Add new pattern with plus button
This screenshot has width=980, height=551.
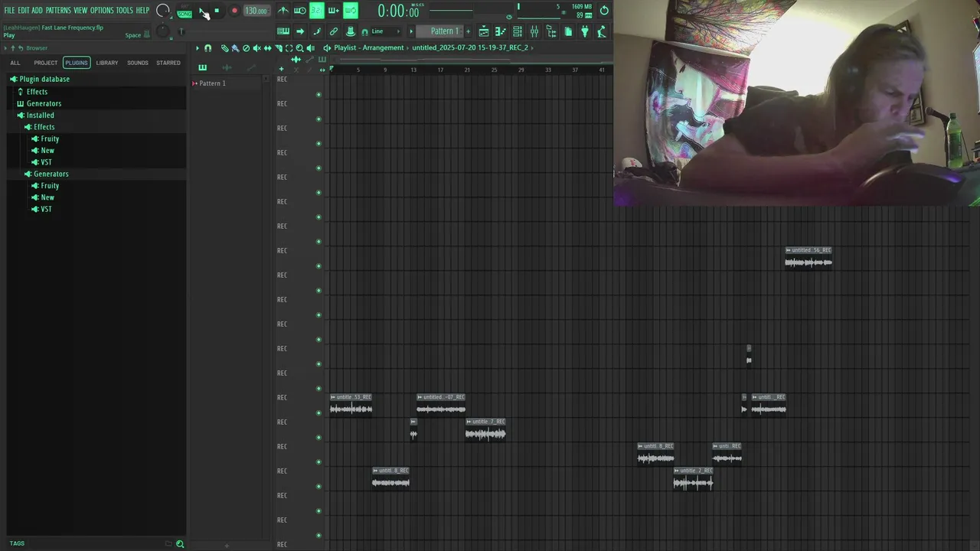pyautogui.click(x=468, y=31)
